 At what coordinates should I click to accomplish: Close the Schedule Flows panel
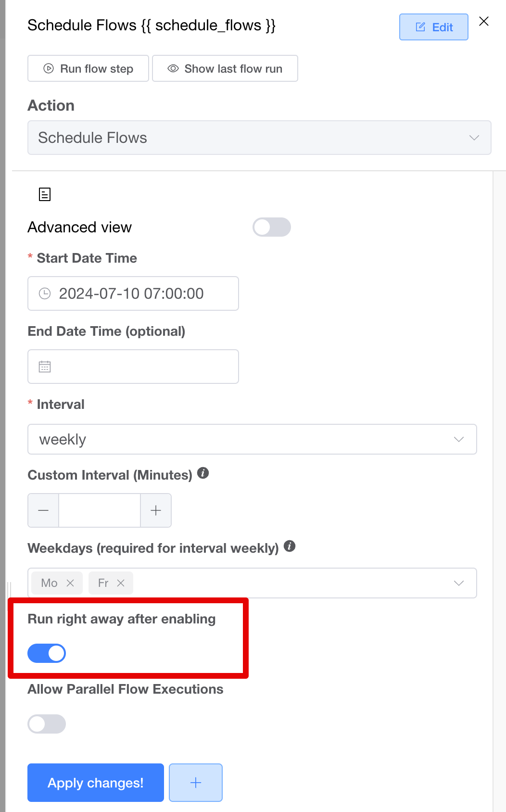(x=484, y=22)
